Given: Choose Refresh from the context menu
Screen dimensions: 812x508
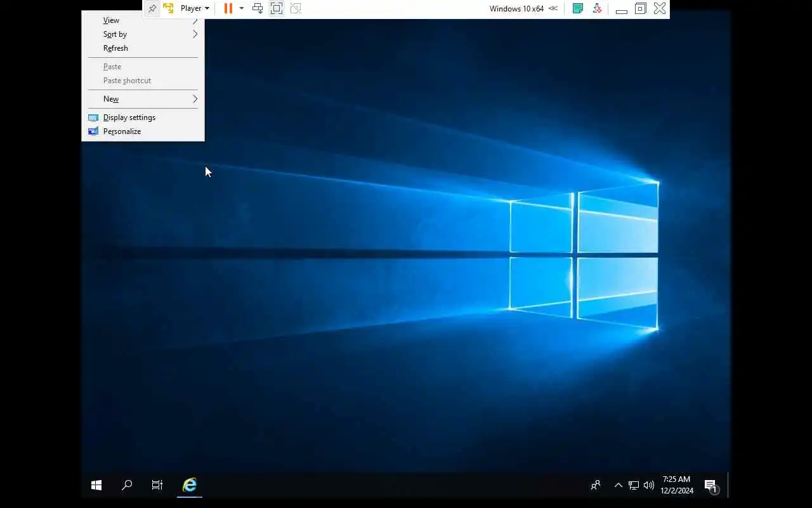Looking at the screenshot, I should [x=143, y=48].
